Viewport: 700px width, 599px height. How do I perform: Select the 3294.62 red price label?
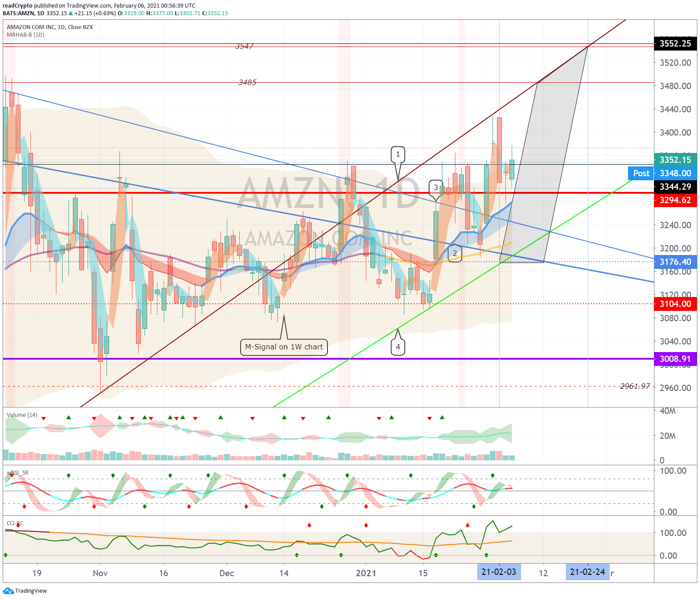tap(675, 200)
